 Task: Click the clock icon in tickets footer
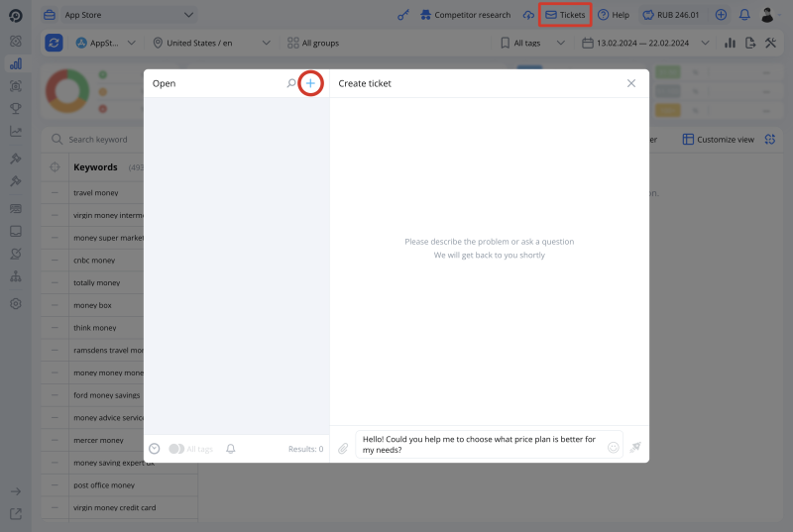tap(155, 449)
